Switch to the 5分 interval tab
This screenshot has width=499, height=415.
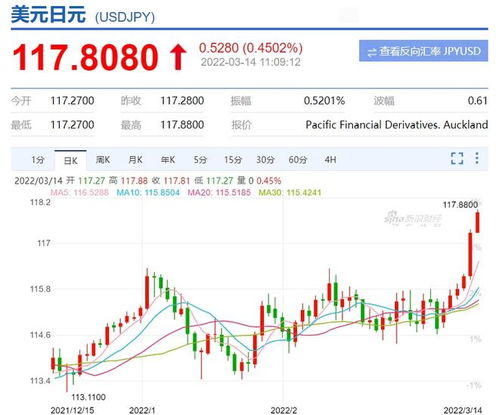pyautogui.click(x=200, y=160)
